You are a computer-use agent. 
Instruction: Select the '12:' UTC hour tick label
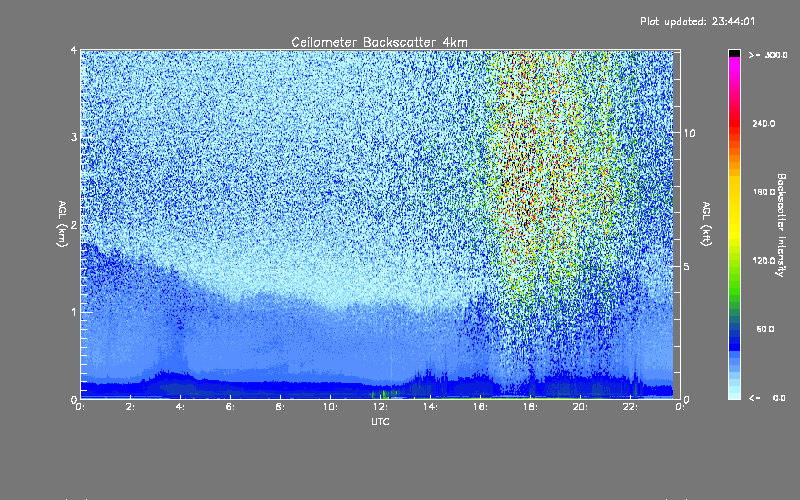point(380,407)
